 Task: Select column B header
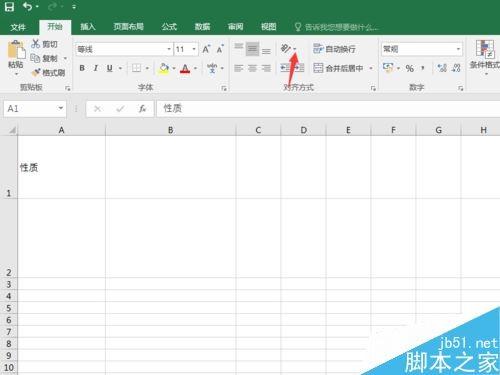[170, 130]
